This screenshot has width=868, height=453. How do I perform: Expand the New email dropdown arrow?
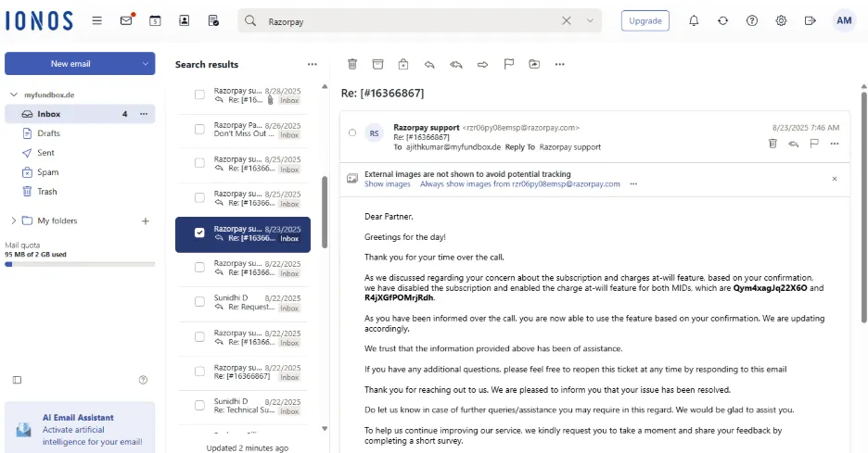coord(146,64)
